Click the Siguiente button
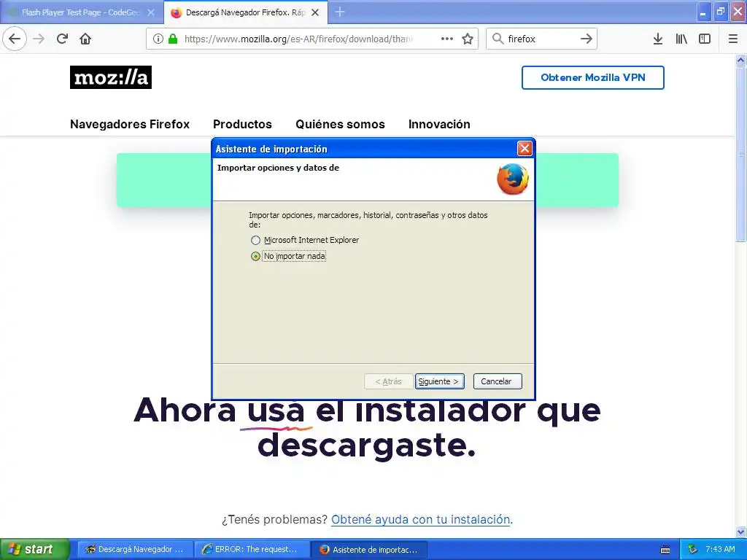The image size is (747, 560). [439, 381]
